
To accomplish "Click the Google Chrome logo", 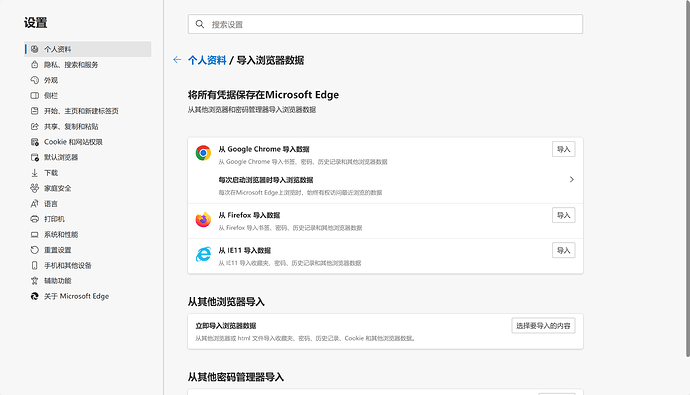I will 203,153.
